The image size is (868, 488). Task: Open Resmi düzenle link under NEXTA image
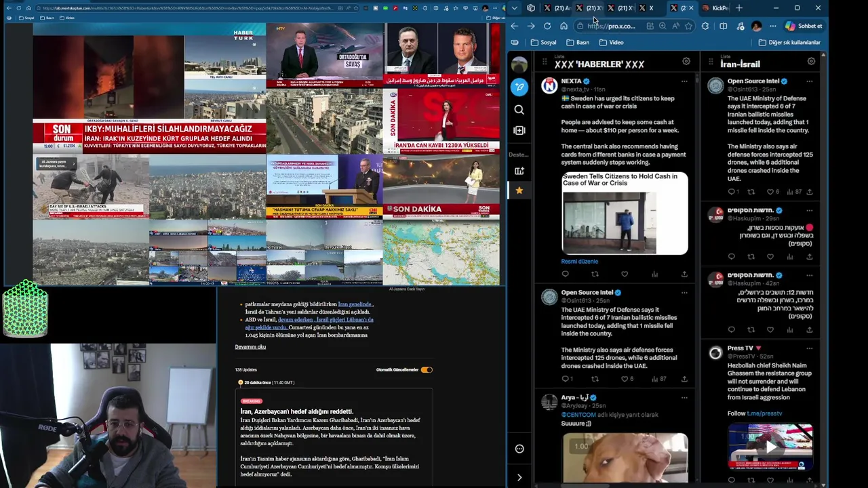tap(579, 261)
